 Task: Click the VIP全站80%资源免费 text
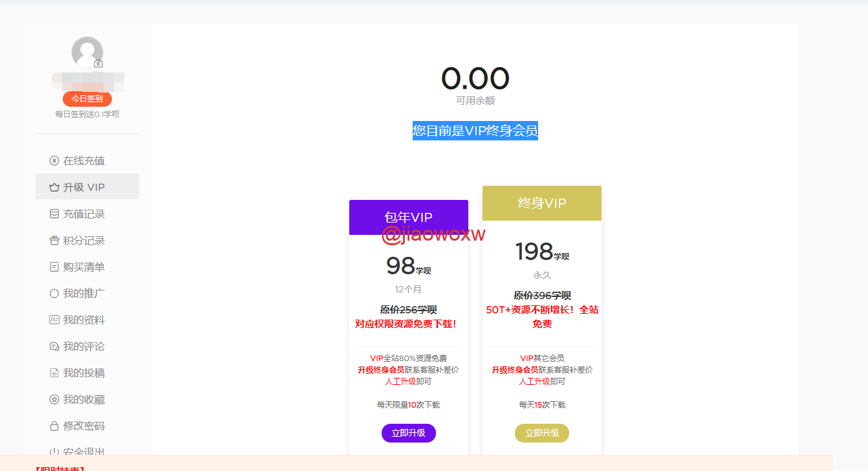point(409,358)
